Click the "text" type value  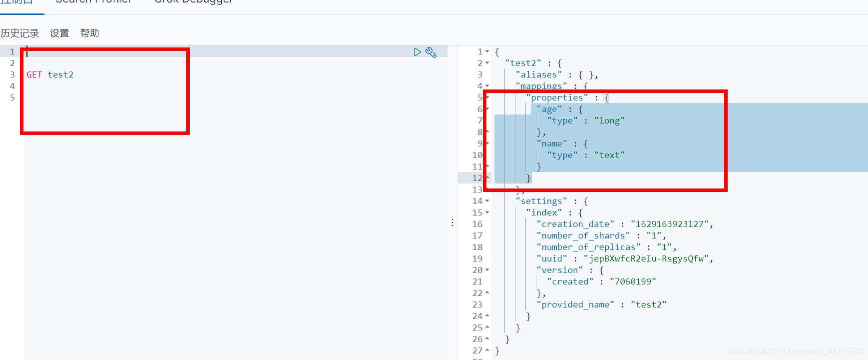609,155
